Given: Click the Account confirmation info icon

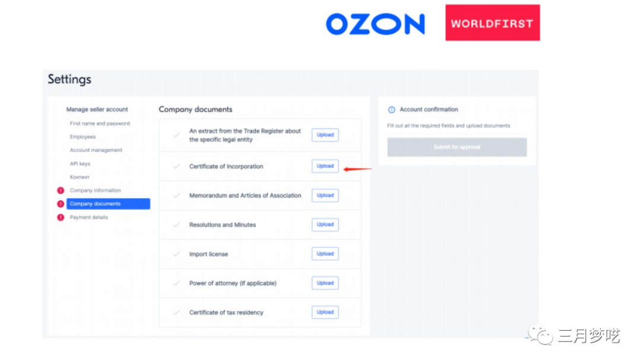Looking at the screenshot, I should (x=392, y=110).
